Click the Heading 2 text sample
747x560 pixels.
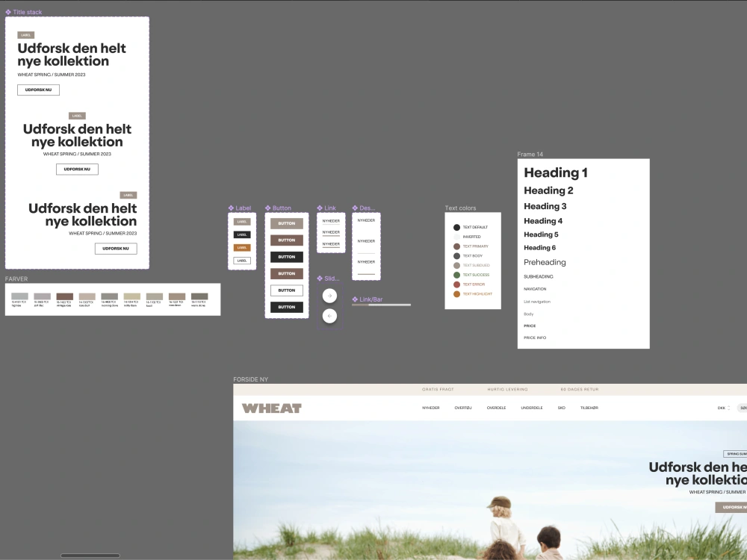pyautogui.click(x=549, y=190)
